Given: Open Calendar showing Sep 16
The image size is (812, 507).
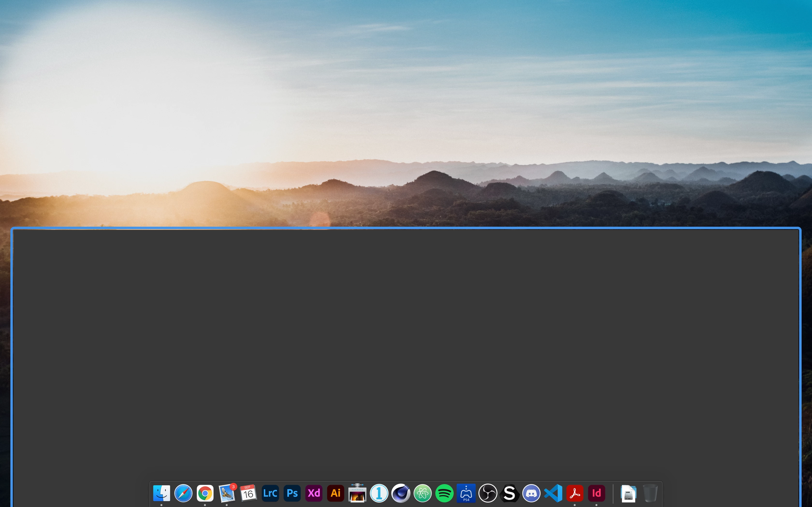Looking at the screenshot, I should click(248, 493).
